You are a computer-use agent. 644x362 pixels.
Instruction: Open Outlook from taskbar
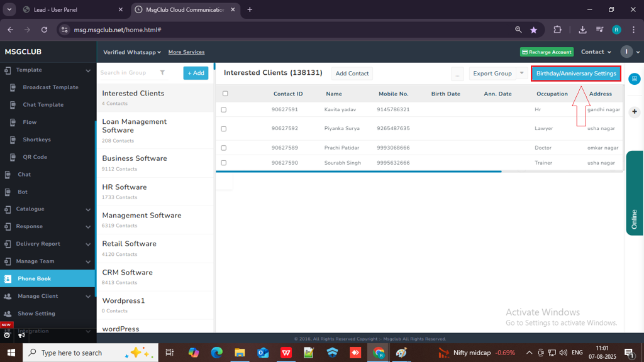click(263, 353)
